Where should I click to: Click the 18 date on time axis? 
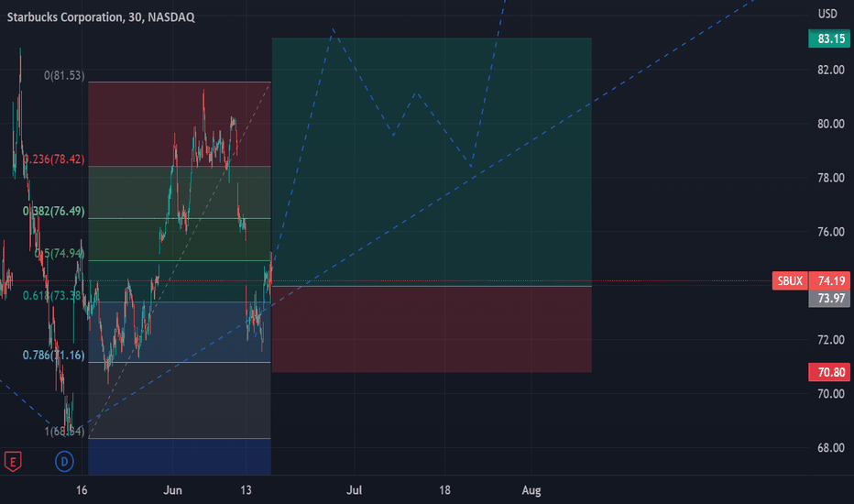tap(444, 490)
